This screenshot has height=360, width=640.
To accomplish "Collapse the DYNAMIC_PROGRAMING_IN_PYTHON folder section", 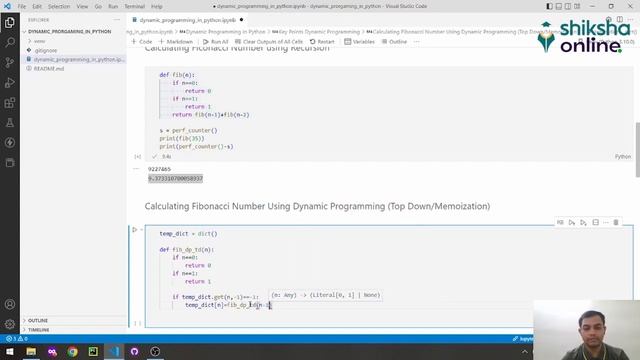I will (x=69, y=31).
